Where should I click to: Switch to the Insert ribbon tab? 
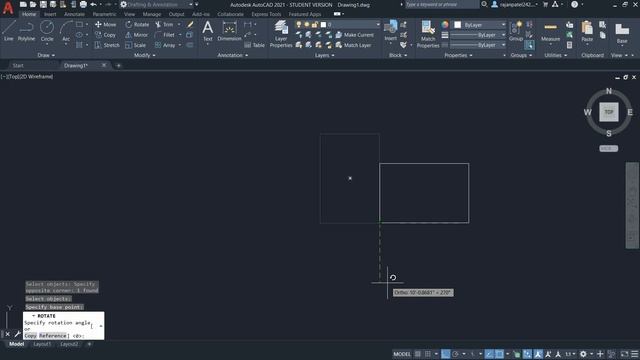pos(50,14)
